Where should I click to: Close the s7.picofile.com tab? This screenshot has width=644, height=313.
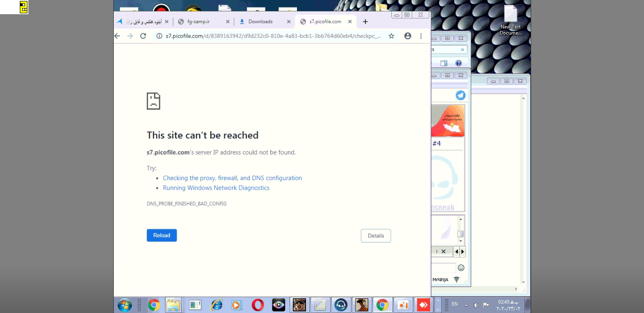[x=350, y=22]
